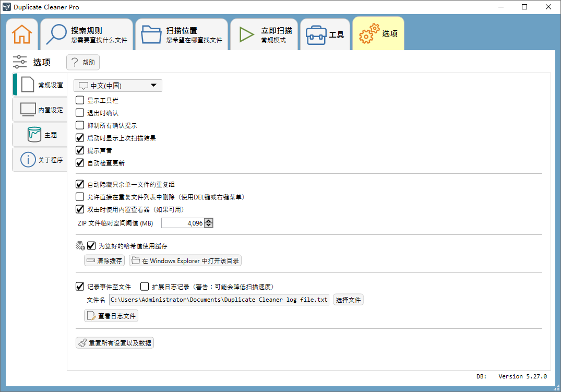Image resolution: width=561 pixels, height=392 pixels.
Task: Enable 扩展日志记录 checkbox
Action: tap(145, 287)
